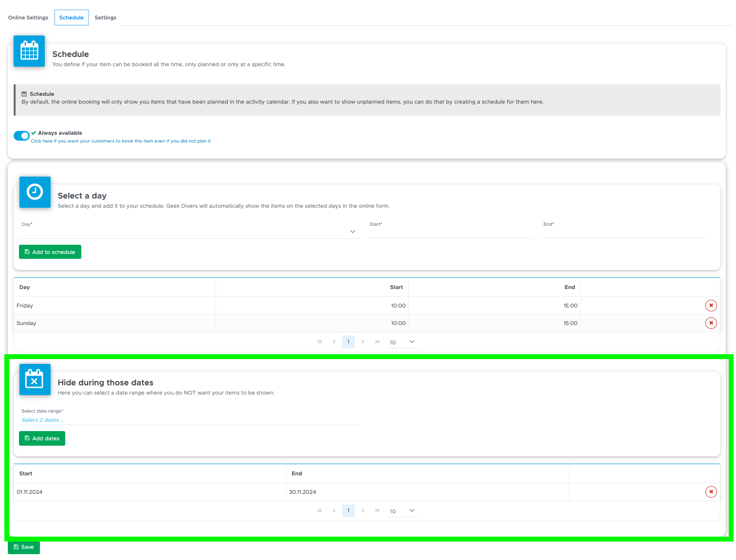Go to first page of day schedule table

[x=320, y=342]
